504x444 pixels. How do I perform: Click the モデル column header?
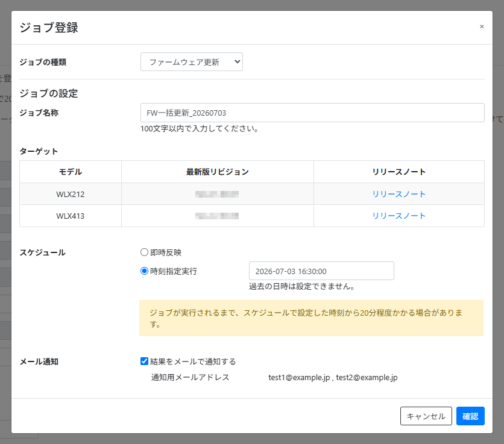coord(71,172)
